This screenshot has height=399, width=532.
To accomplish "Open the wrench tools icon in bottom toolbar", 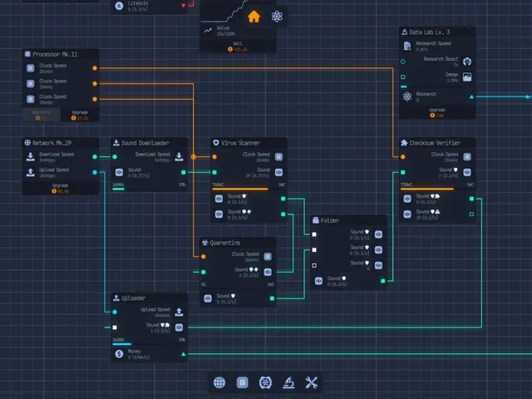I will (311, 382).
